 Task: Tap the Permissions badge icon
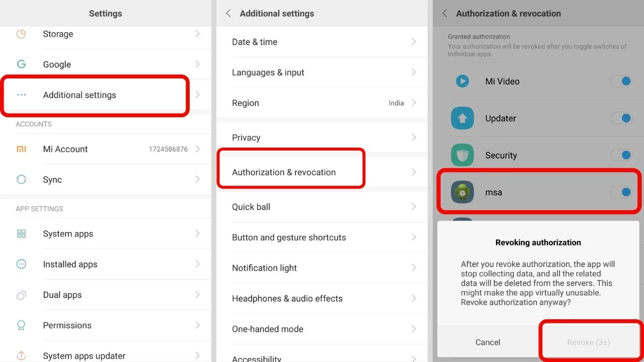click(21, 325)
